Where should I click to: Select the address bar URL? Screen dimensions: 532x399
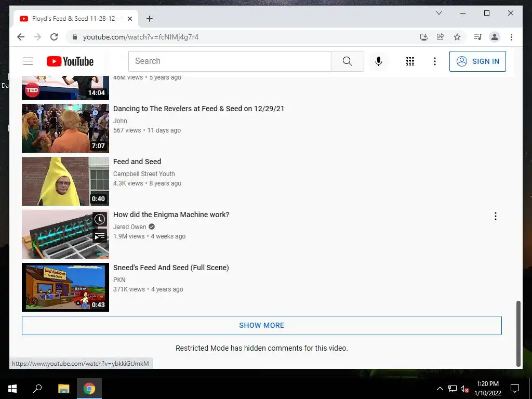141,37
